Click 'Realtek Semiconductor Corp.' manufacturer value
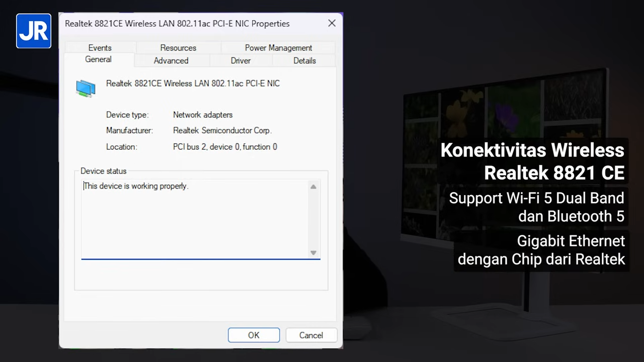The height and width of the screenshot is (362, 644). pos(222,130)
